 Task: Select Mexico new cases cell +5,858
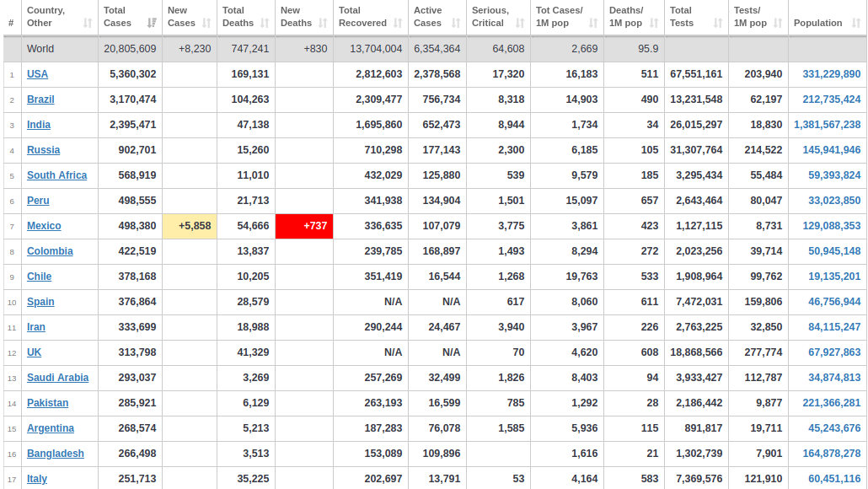click(190, 226)
